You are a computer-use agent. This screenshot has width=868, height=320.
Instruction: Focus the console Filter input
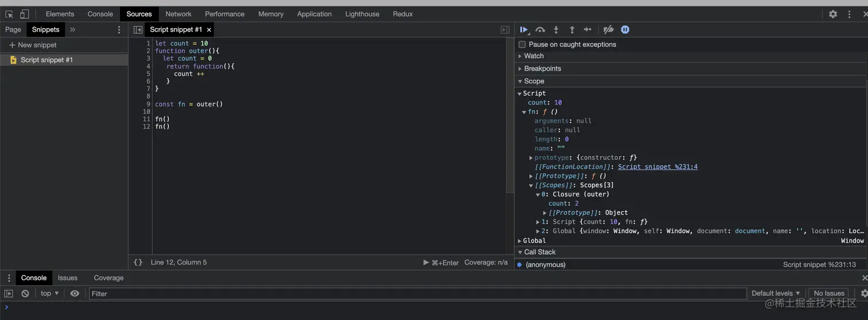pyautogui.click(x=417, y=294)
